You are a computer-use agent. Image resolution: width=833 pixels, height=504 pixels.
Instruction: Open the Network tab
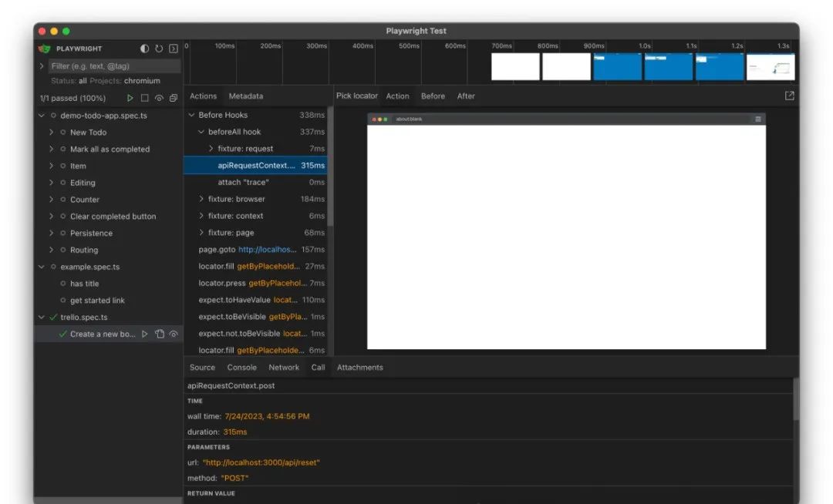coord(284,367)
